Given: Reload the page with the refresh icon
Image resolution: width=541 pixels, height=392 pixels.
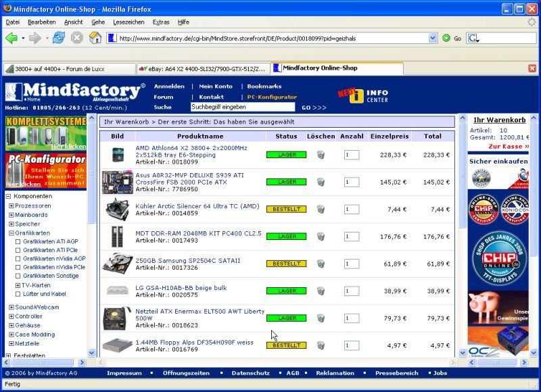Looking at the screenshot, I should 59,38.
